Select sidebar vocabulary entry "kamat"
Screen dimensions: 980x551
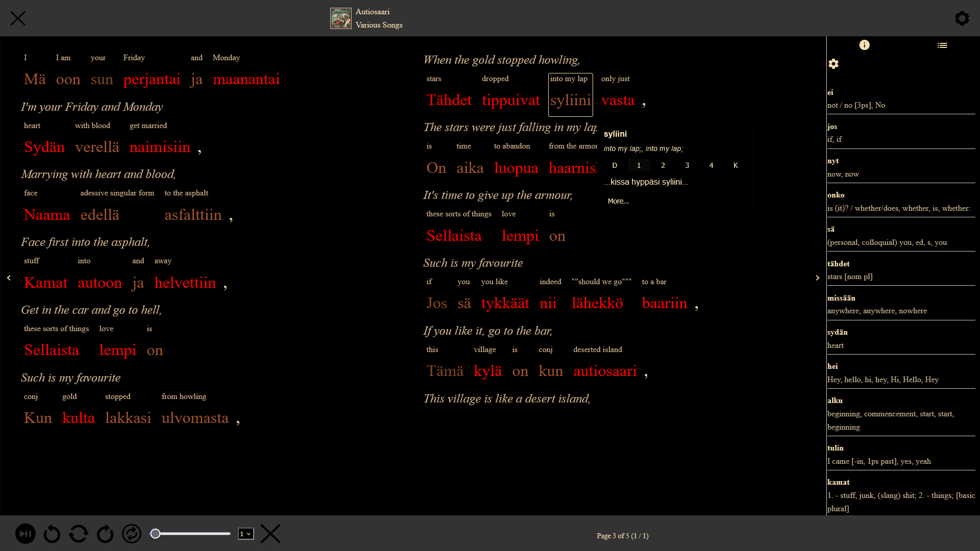(901, 495)
